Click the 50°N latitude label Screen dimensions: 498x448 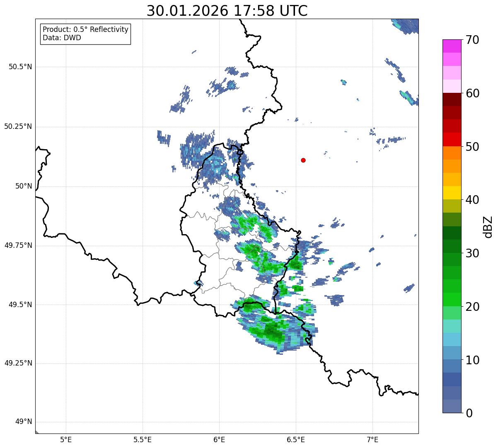24,186
